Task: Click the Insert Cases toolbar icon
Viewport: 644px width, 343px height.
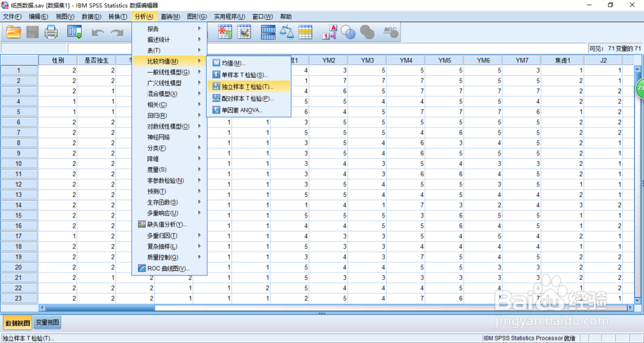Action: coord(225,32)
